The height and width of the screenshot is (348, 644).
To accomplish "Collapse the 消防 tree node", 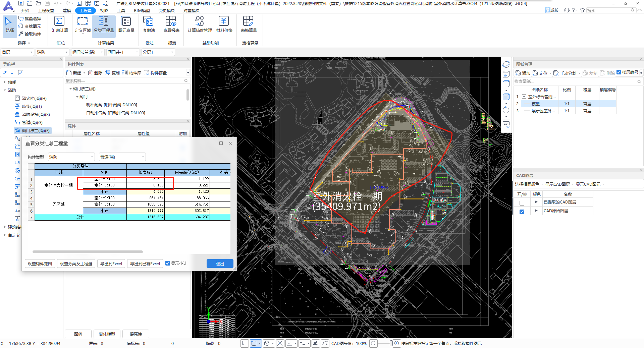I will 5,90.
